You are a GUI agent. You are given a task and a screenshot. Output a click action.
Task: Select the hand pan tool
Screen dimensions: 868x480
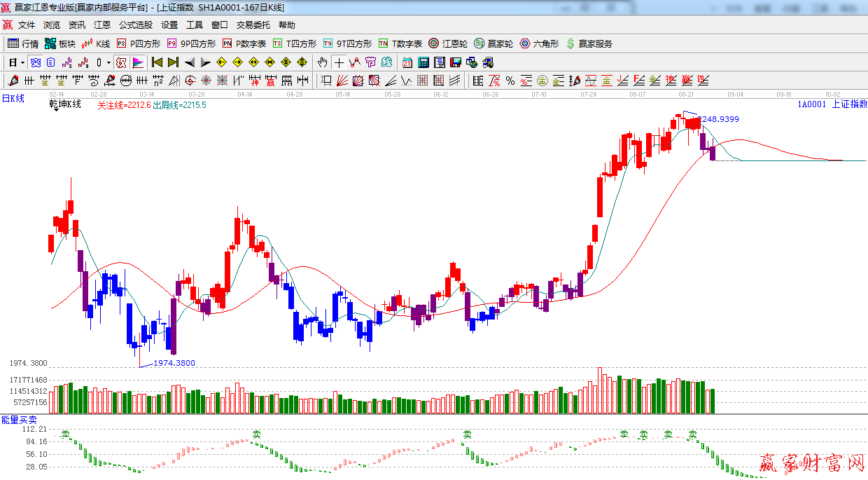pos(322,62)
